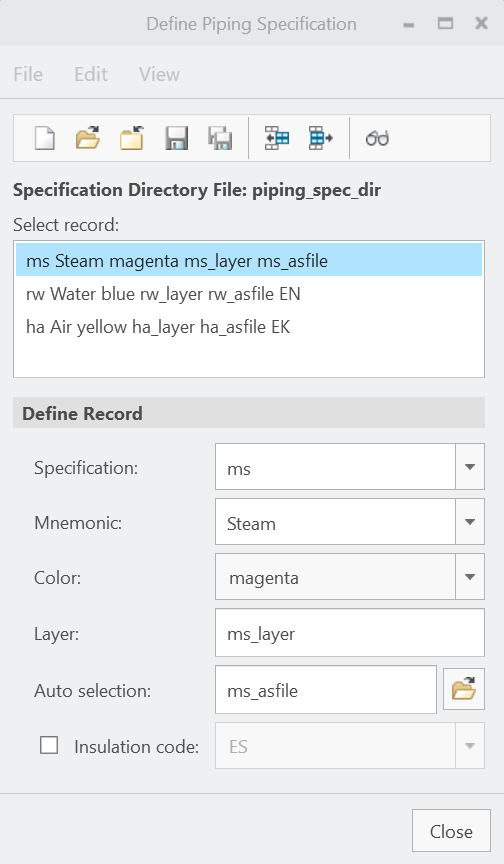The height and width of the screenshot is (864, 504).
Task: Expand the Specification dropdown
Action: coord(470,467)
